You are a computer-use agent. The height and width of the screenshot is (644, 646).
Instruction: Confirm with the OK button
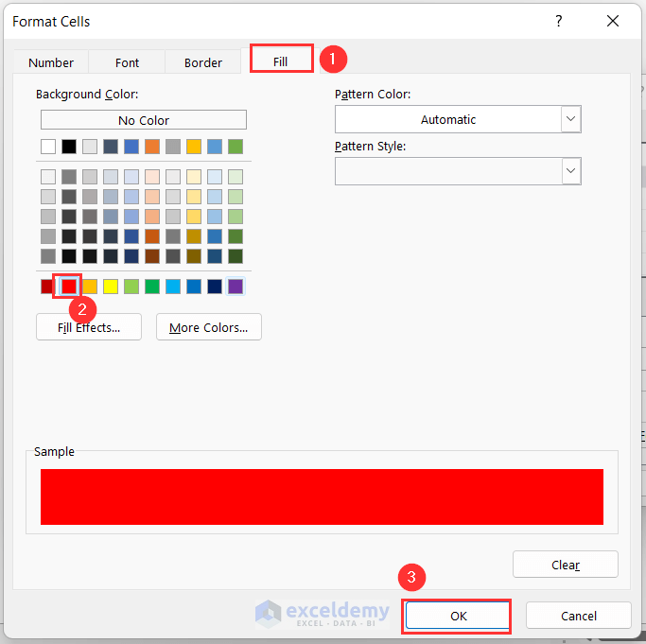pos(458,616)
